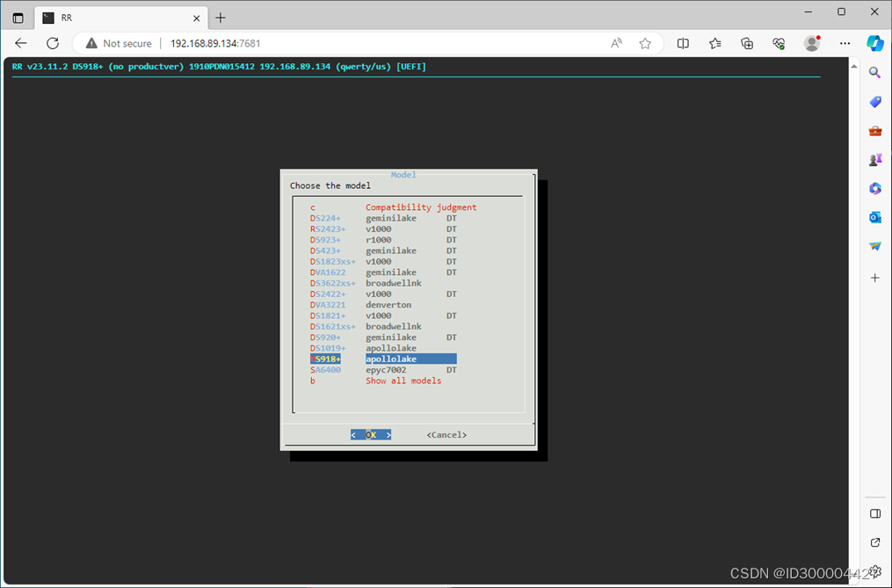The height and width of the screenshot is (588, 892).
Task: Add page to favorites star
Action: (645, 43)
